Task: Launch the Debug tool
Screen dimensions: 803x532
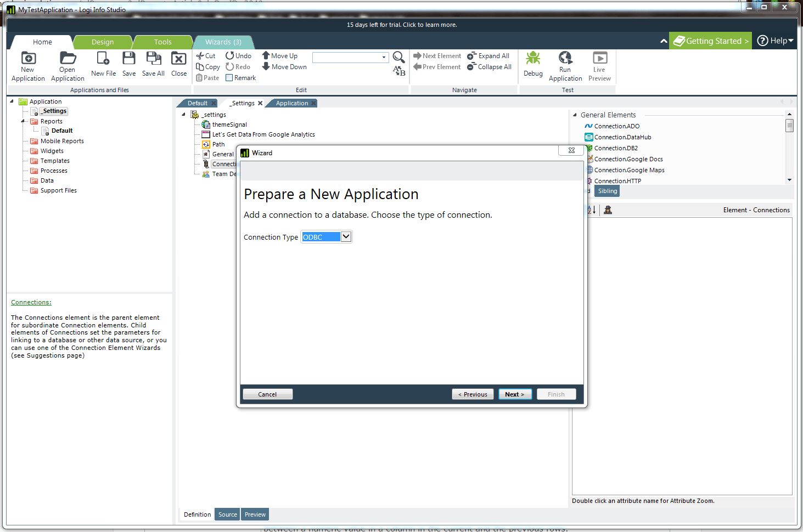Action: [x=533, y=58]
